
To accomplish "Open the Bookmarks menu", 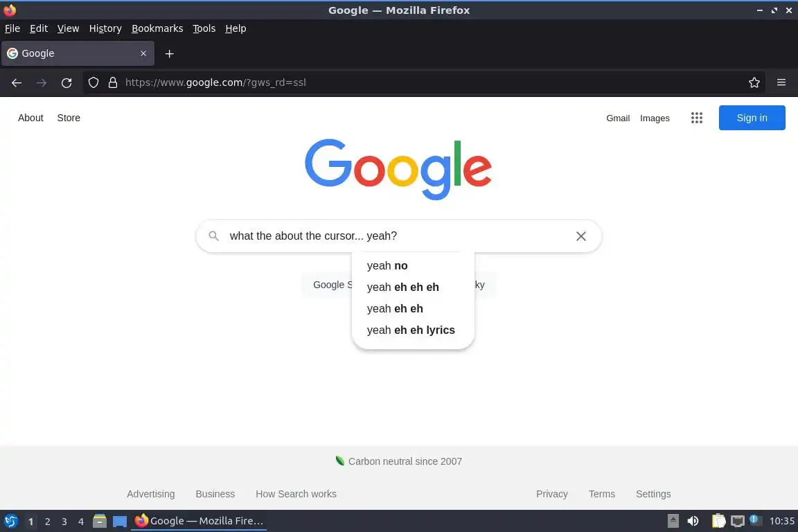I will [157, 28].
